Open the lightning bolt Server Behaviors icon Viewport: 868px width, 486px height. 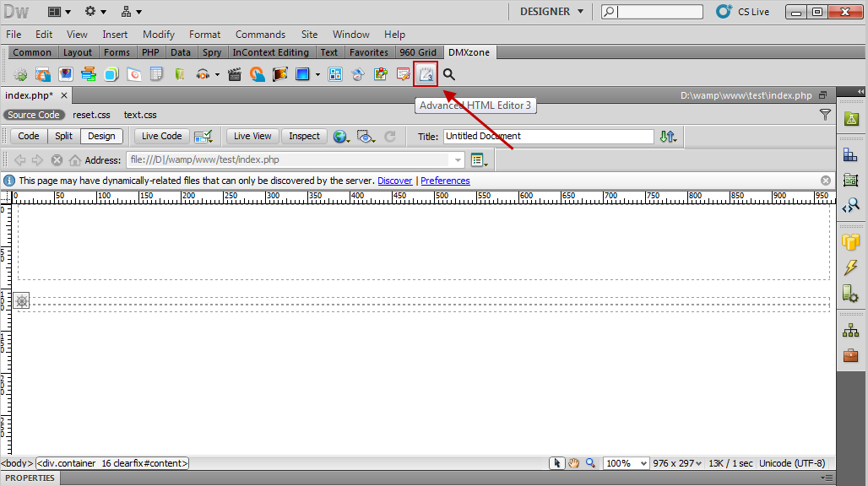pyautogui.click(x=851, y=267)
